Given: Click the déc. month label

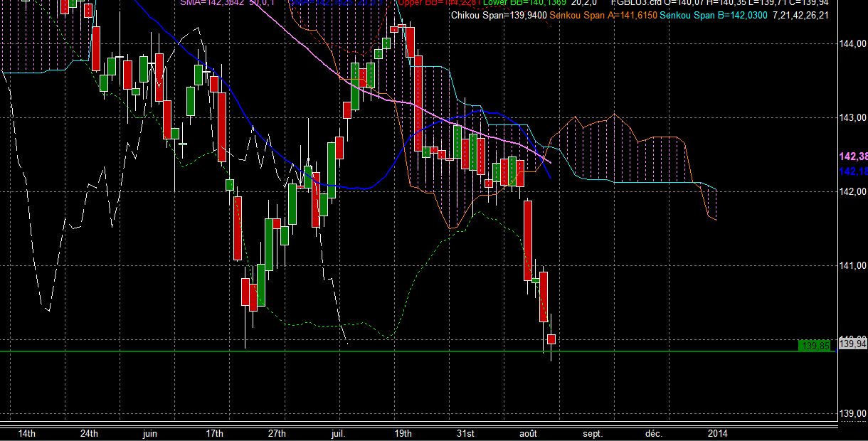Looking at the screenshot, I should click(x=654, y=433).
